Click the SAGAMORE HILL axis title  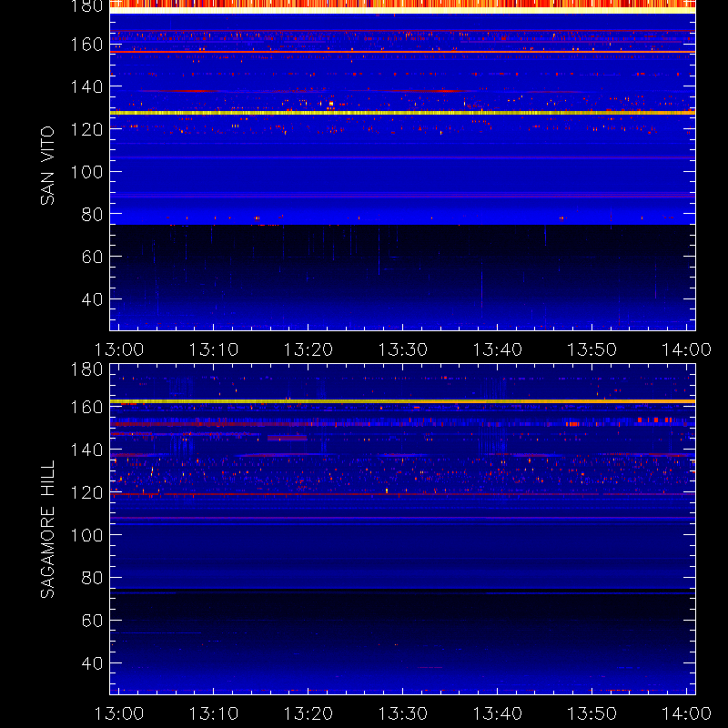pos(47,530)
